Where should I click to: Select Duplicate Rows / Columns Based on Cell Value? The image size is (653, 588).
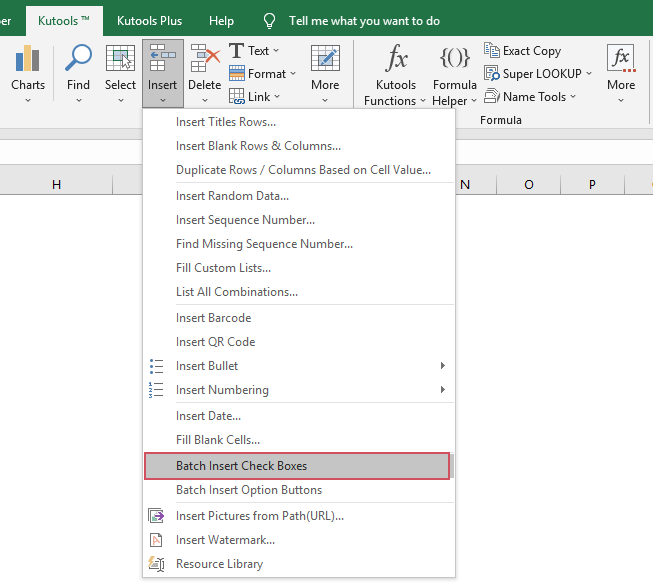coord(299,170)
